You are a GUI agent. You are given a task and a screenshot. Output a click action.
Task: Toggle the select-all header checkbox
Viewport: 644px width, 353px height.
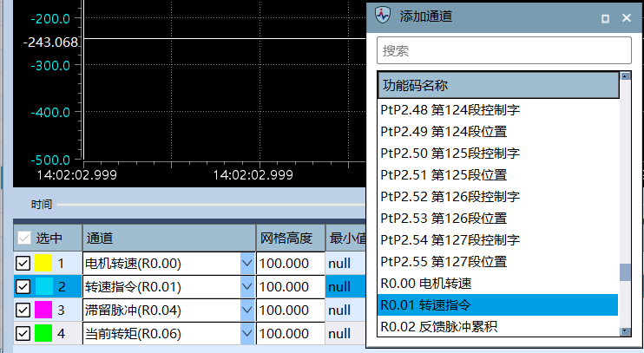click(24, 239)
